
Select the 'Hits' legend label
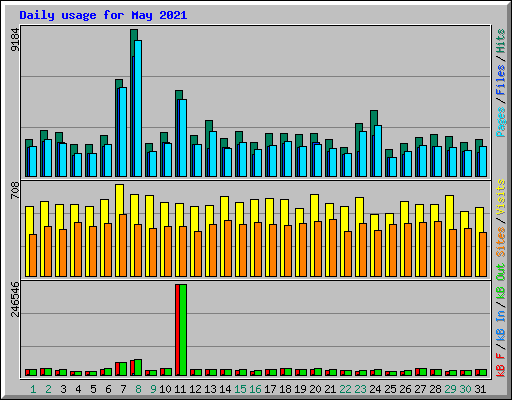tap(501, 41)
